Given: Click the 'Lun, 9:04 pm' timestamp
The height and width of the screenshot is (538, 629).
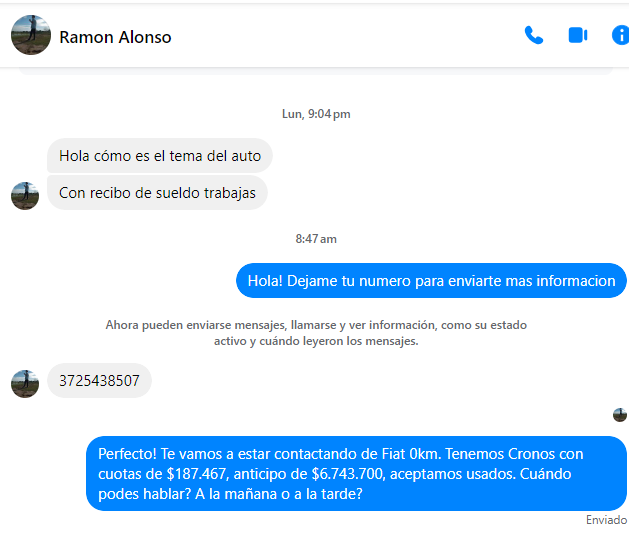Looking at the screenshot, I should [316, 114].
